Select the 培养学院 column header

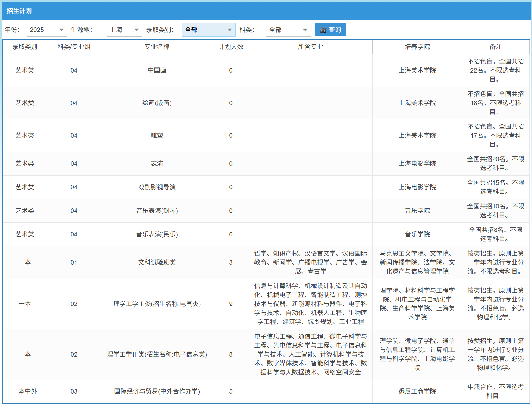417,47
